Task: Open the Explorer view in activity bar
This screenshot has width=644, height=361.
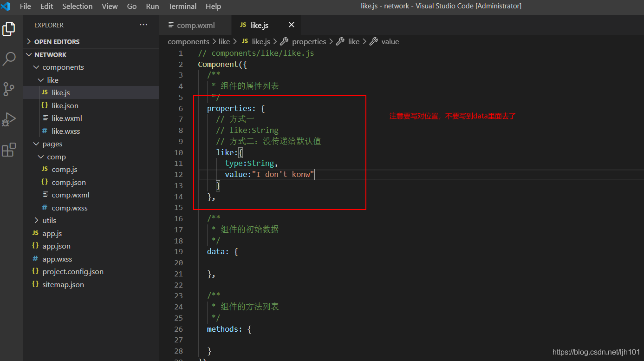Action: 9,28
